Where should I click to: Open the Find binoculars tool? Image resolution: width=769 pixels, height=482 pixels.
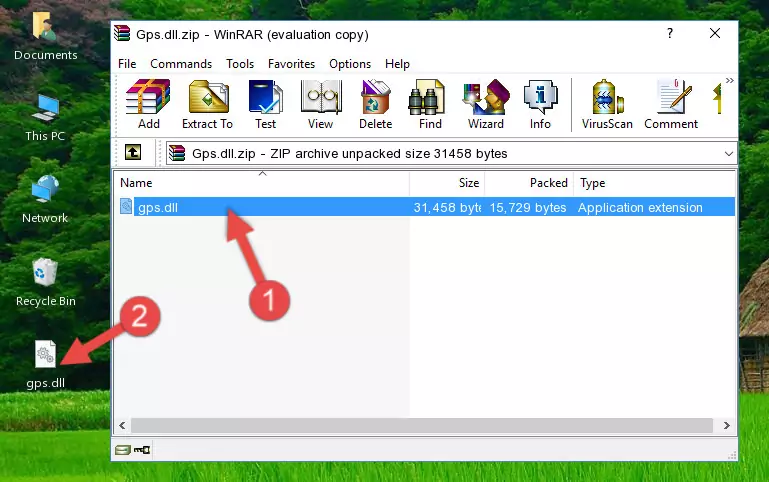(x=430, y=104)
